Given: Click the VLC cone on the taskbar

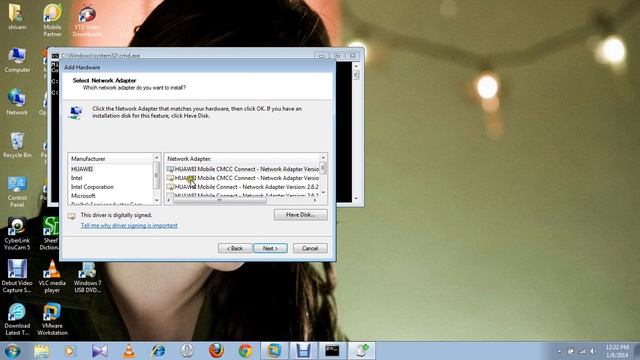Looking at the screenshot, I should tap(129, 351).
